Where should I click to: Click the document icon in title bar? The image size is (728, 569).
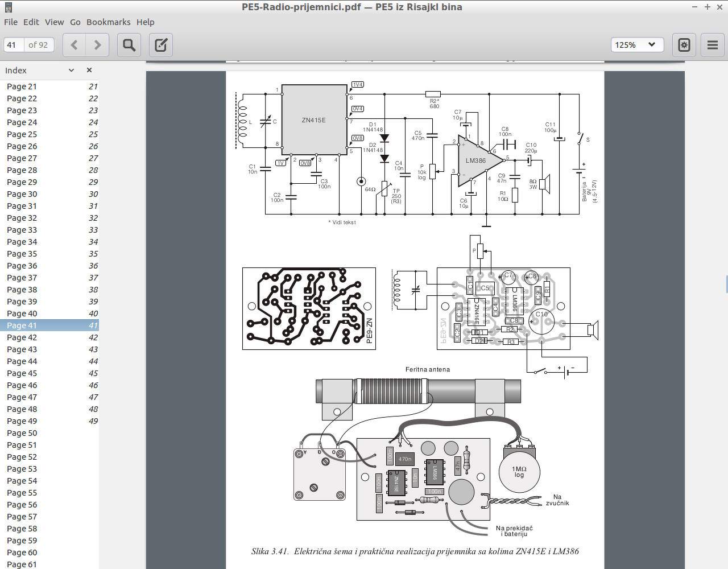[8, 7]
